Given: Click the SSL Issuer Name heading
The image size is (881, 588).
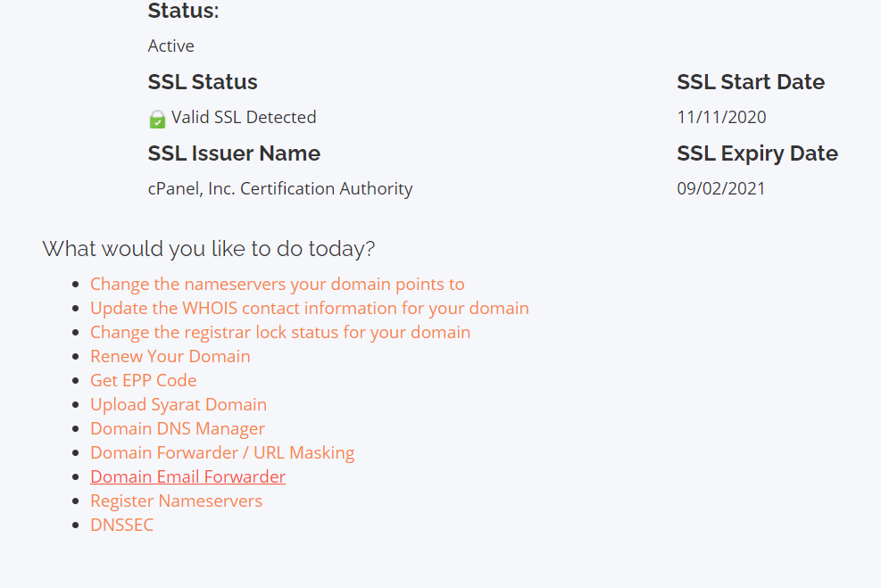Looking at the screenshot, I should (233, 153).
